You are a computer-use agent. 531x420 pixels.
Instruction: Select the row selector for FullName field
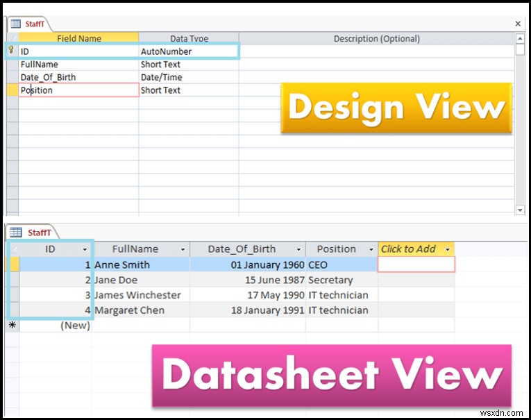pos(12,65)
